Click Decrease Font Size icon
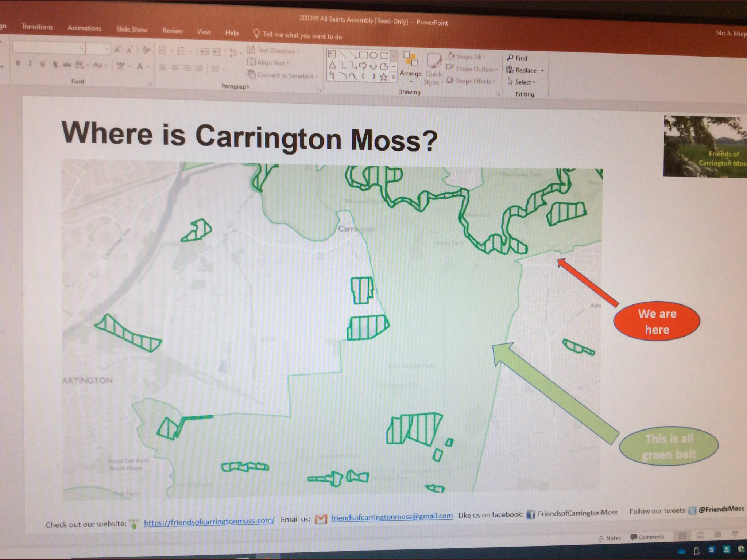The image size is (747, 560). [x=129, y=50]
